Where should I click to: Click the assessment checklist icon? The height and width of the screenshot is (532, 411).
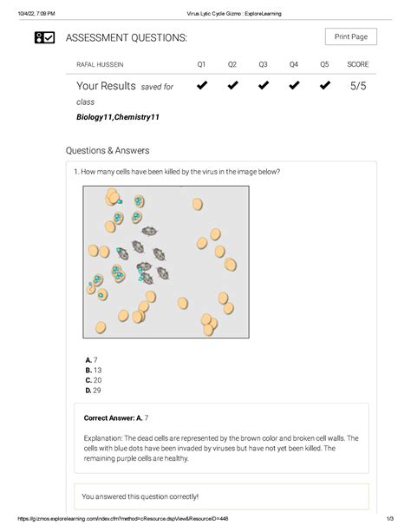(x=44, y=37)
